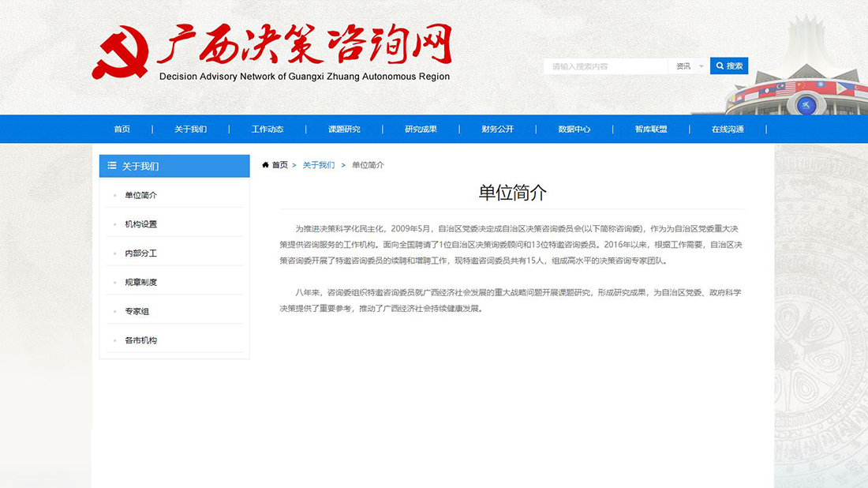Click the hammer and sickle logo emblem
Image resolution: width=868 pixels, height=488 pixels.
pyautogui.click(x=120, y=53)
